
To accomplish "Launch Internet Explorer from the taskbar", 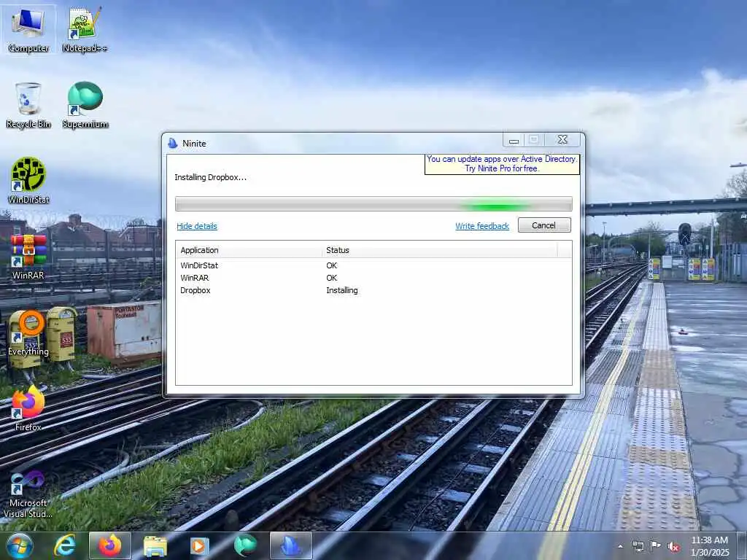I will pos(64,545).
